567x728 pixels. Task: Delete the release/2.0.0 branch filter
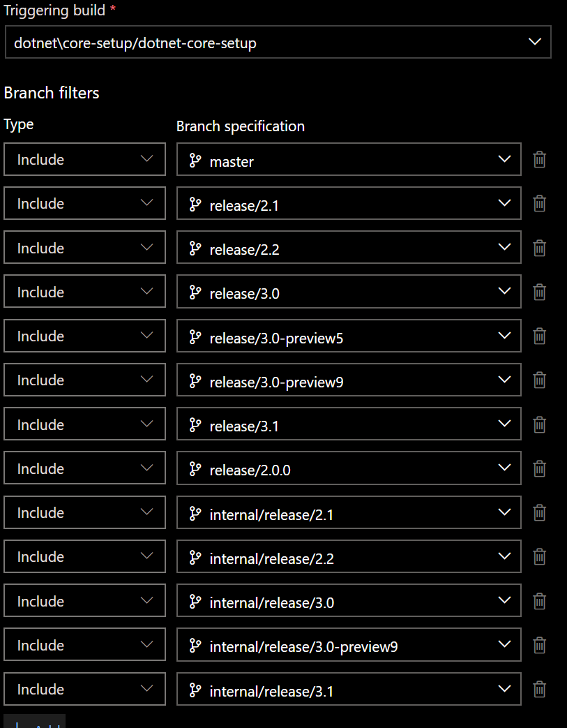tap(539, 468)
